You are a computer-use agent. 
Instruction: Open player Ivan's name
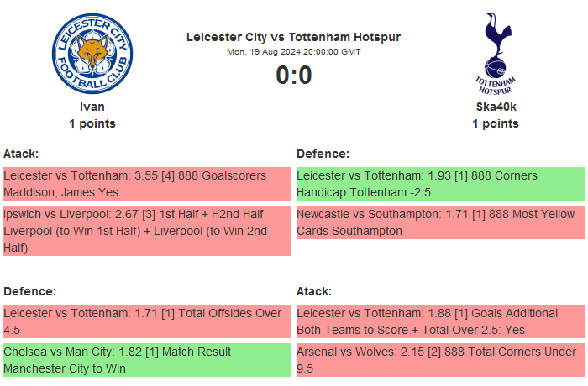pos(92,107)
